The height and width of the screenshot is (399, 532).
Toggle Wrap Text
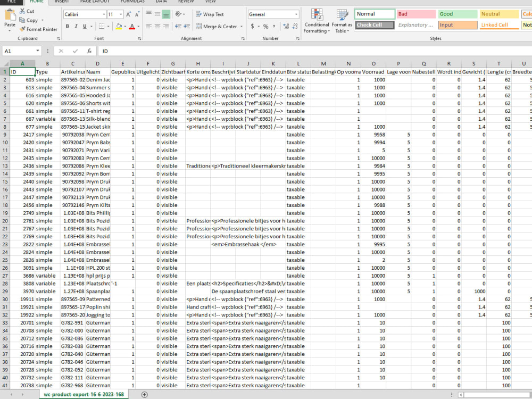coord(210,14)
